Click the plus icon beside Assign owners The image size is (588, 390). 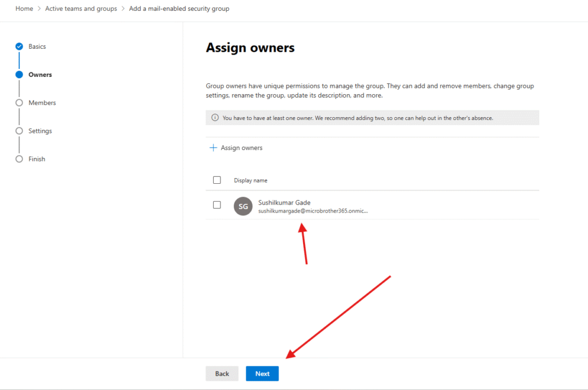click(213, 148)
